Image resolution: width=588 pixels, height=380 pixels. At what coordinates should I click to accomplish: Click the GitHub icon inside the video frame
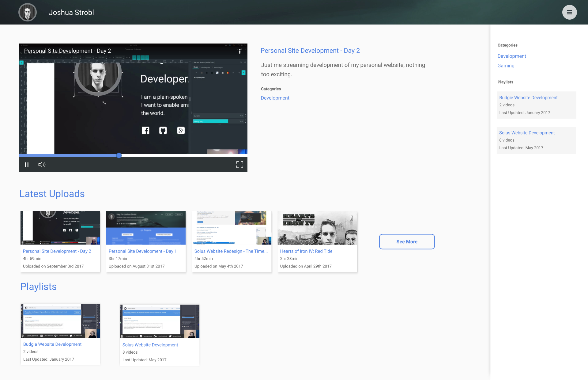(163, 131)
